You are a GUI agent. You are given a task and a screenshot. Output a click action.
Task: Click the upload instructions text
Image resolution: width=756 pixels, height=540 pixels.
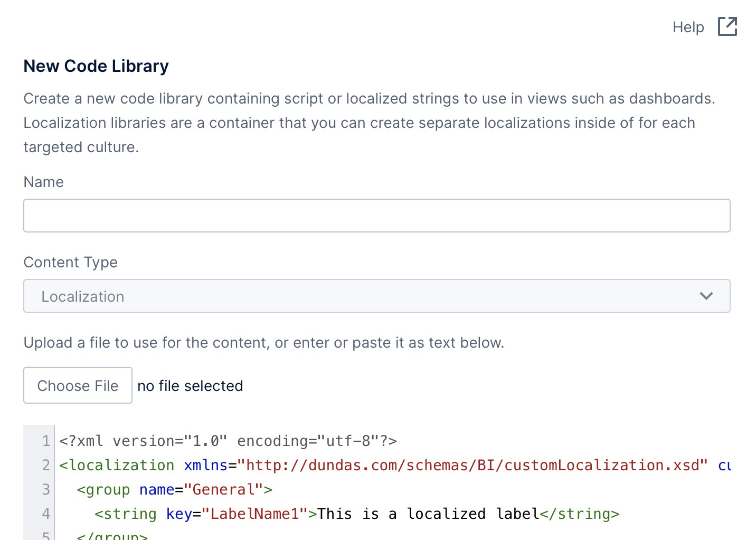click(263, 342)
